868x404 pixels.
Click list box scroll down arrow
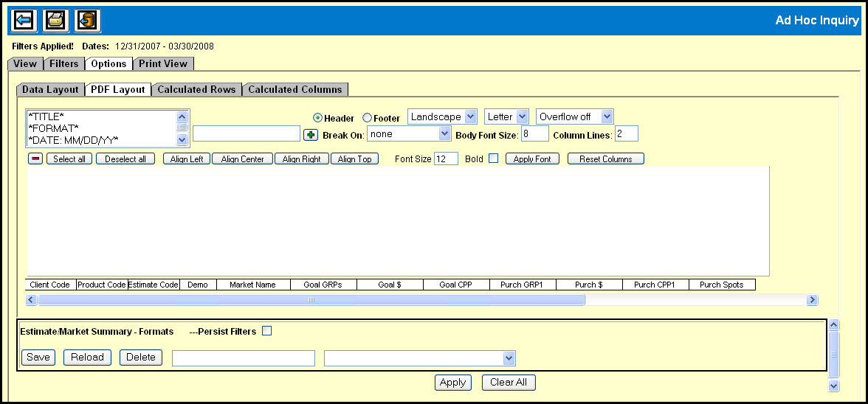pos(182,140)
